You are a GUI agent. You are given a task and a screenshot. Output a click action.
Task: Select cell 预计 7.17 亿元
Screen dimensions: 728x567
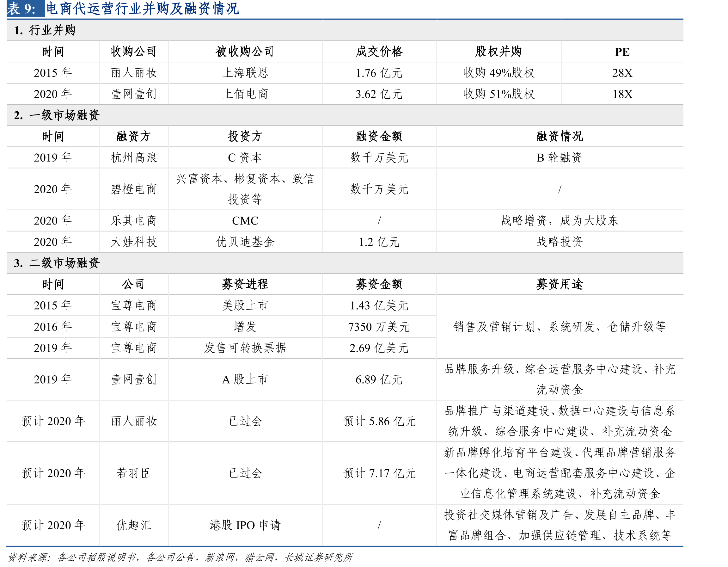point(379,473)
